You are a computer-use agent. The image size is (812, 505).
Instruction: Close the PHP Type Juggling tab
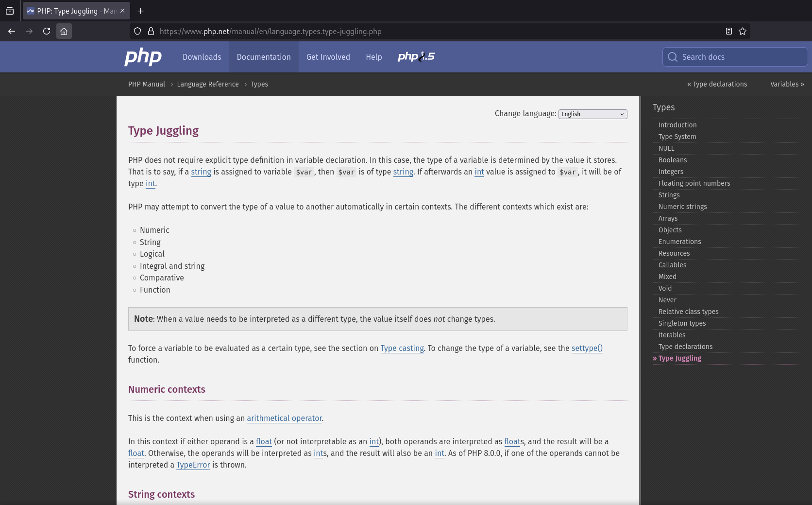click(x=122, y=11)
